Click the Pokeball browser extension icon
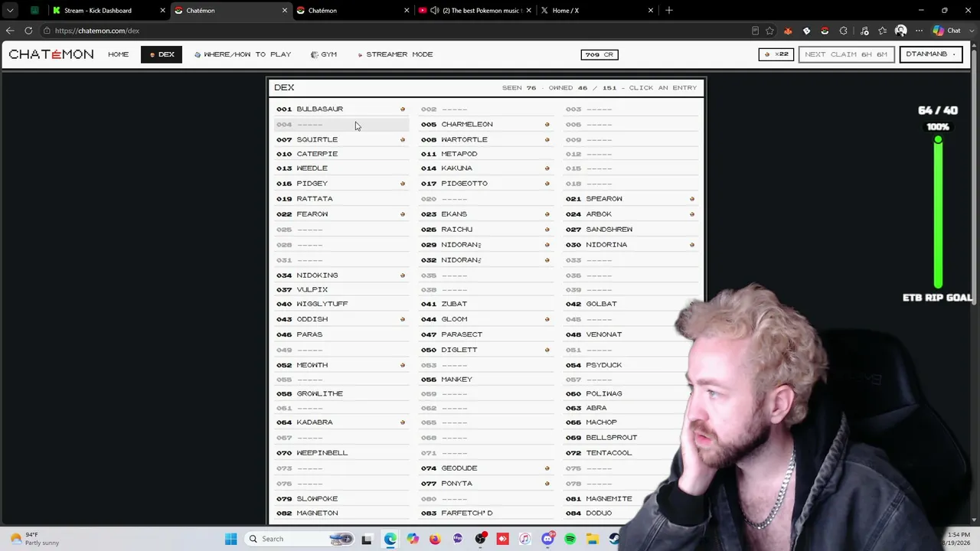This screenshot has width=980, height=551. click(825, 31)
